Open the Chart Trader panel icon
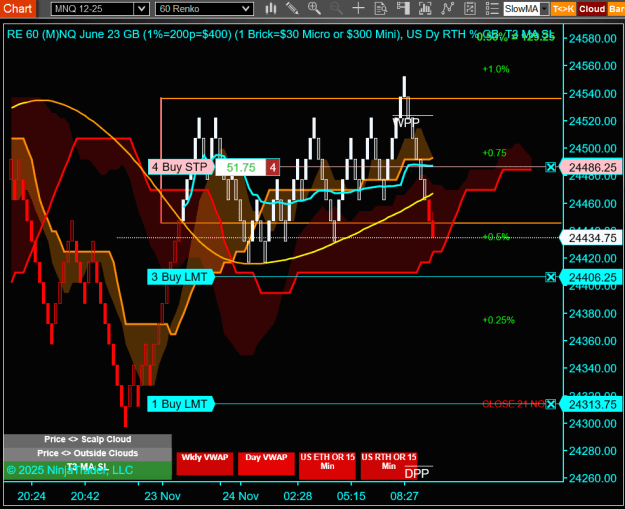Image resolution: width=625 pixels, height=509 pixels. pyautogui.click(x=403, y=8)
